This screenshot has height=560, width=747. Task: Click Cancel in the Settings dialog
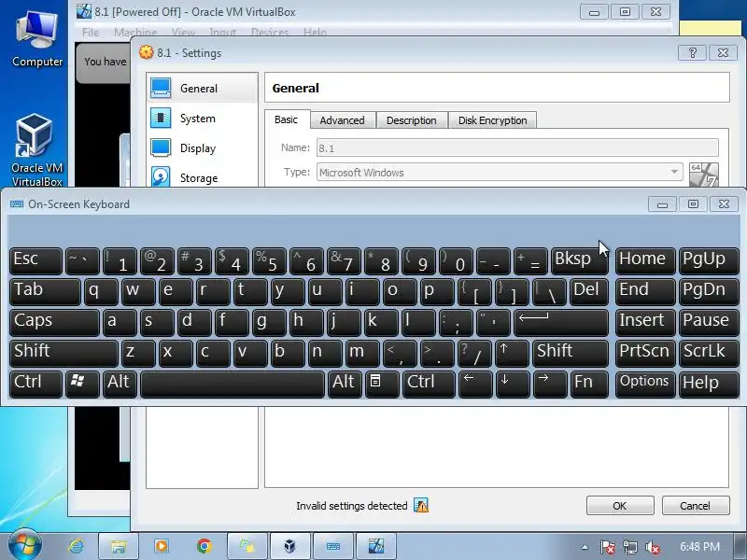tap(695, 505)
